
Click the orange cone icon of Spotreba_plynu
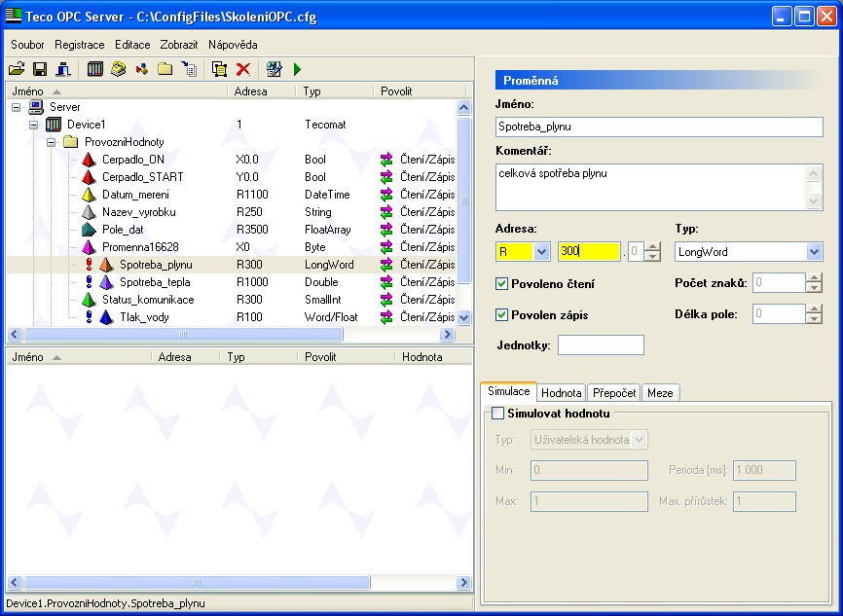[106, 265]
